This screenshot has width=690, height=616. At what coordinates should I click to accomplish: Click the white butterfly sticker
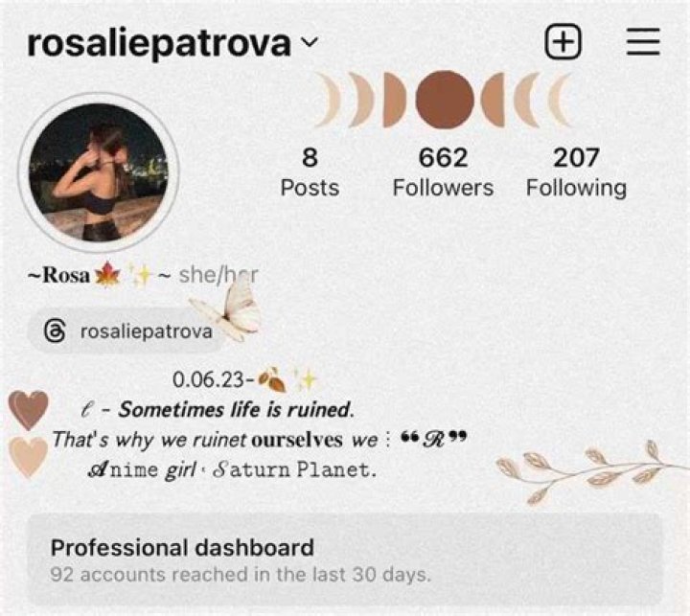[x=227, y=309]
